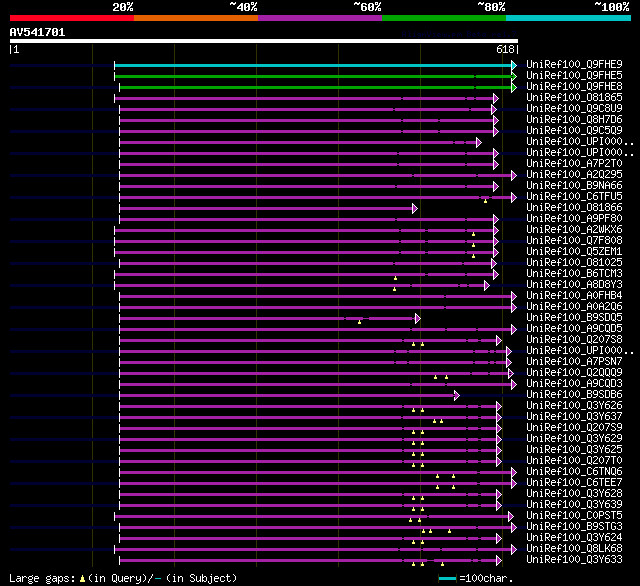640x586 pixels.
Task: Pick the UniRef100_B9SDB6 hit name
Action: pos(574,395)
